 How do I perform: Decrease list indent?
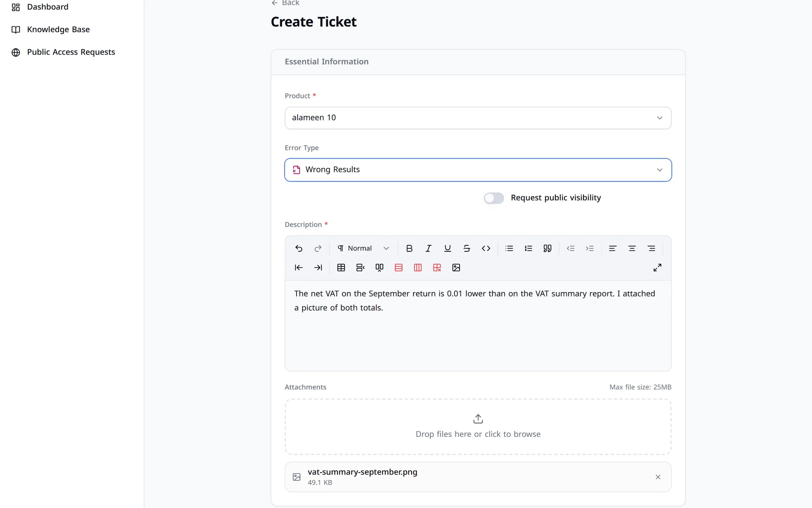point(570,248)
